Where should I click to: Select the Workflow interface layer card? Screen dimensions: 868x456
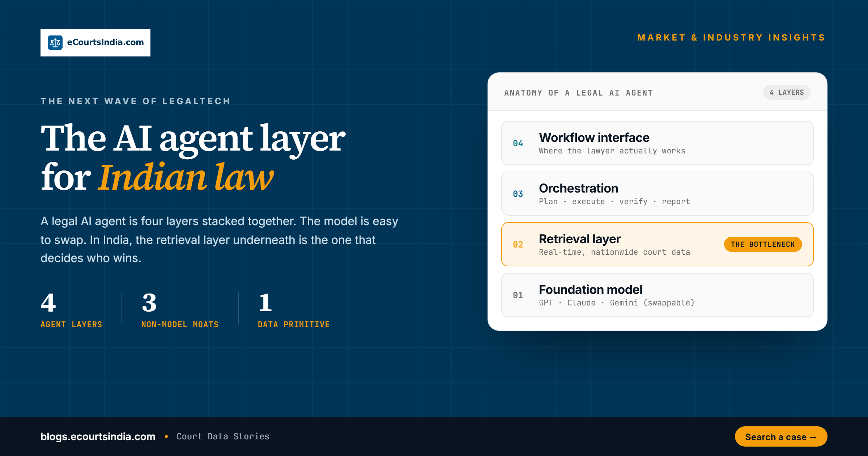click(657, 143)
